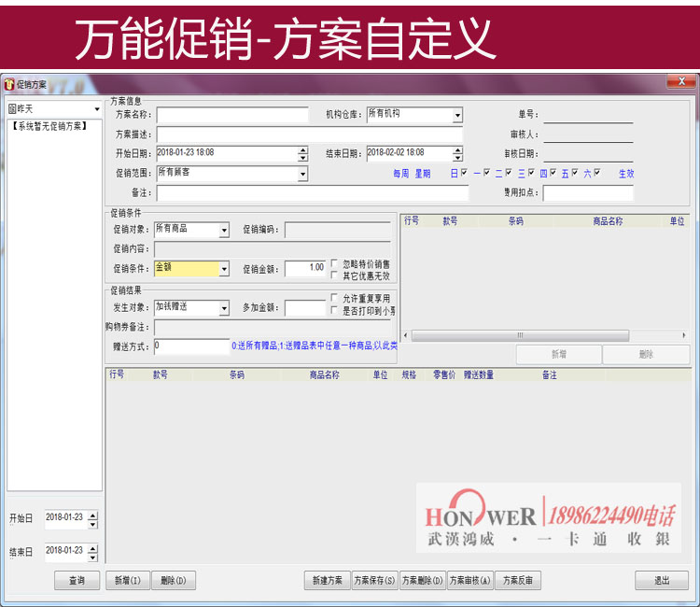Enable 其它优惠无效 checkbox
The height and width of the screenshot is (607, 700).
[x=334, y=275]
